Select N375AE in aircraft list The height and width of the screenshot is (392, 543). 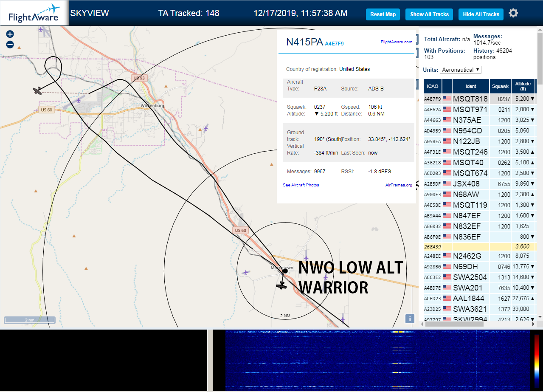(479, 120)
